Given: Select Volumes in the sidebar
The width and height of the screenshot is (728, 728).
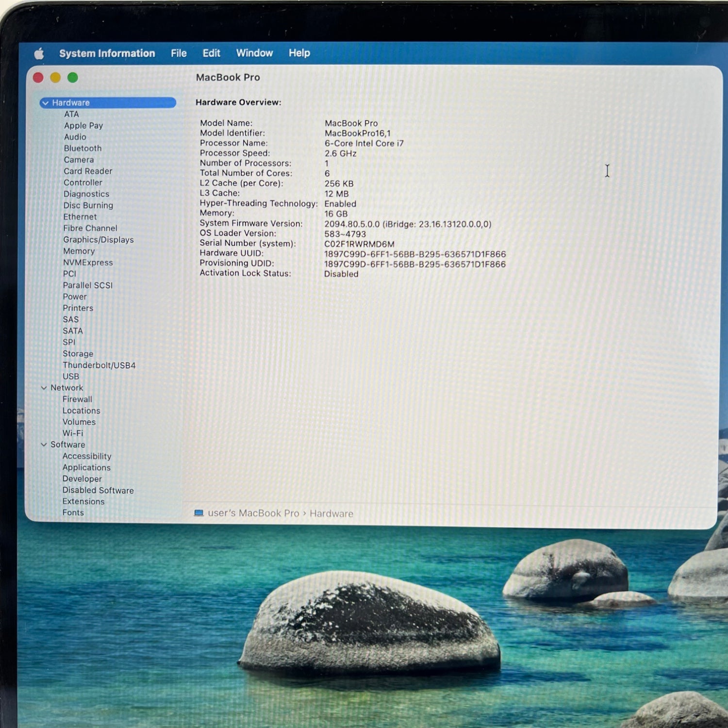Looking at the screenshot, I should tap(79, 422).
